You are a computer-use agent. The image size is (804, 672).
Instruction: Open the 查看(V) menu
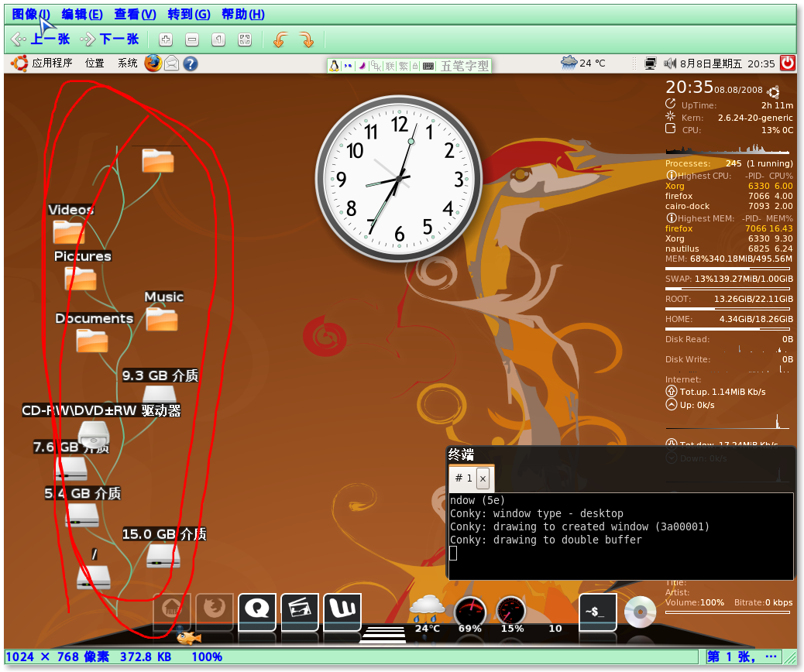(x=135, y=15)
